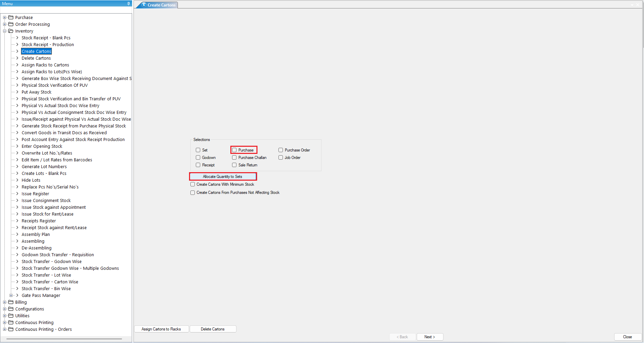Select Put Away Stock menu entry
The width and height of the screenshot is (644, 343).
coord(36,92)
